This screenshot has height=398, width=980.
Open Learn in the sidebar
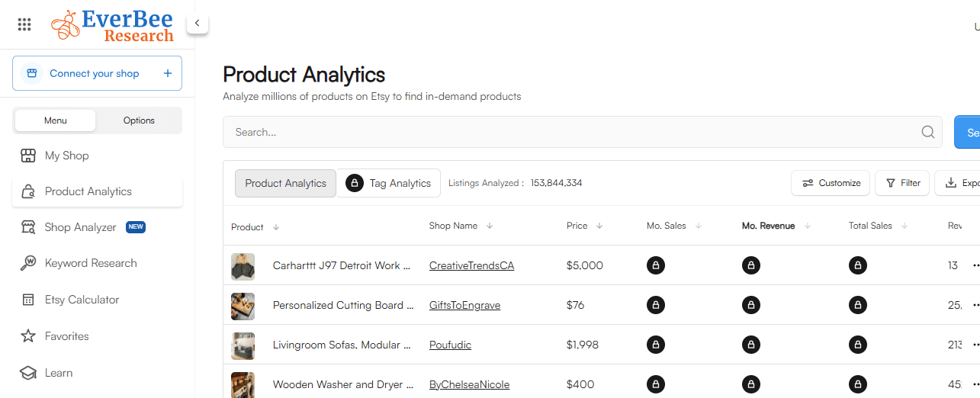tap(97, 373)
